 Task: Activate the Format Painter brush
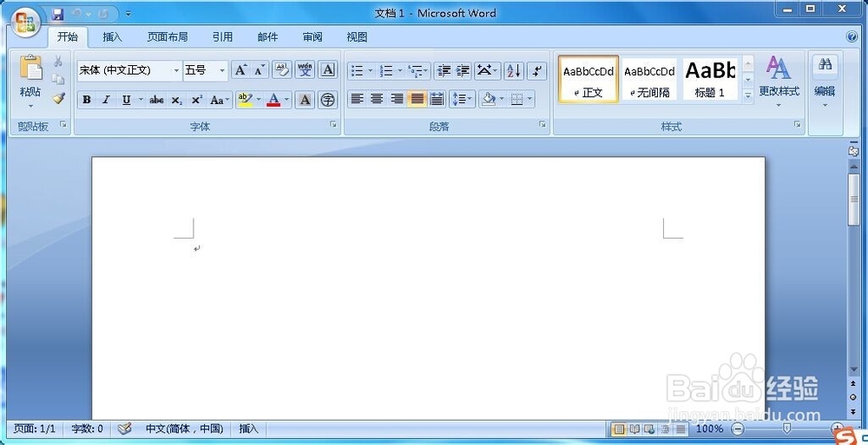tap(58, 99)
